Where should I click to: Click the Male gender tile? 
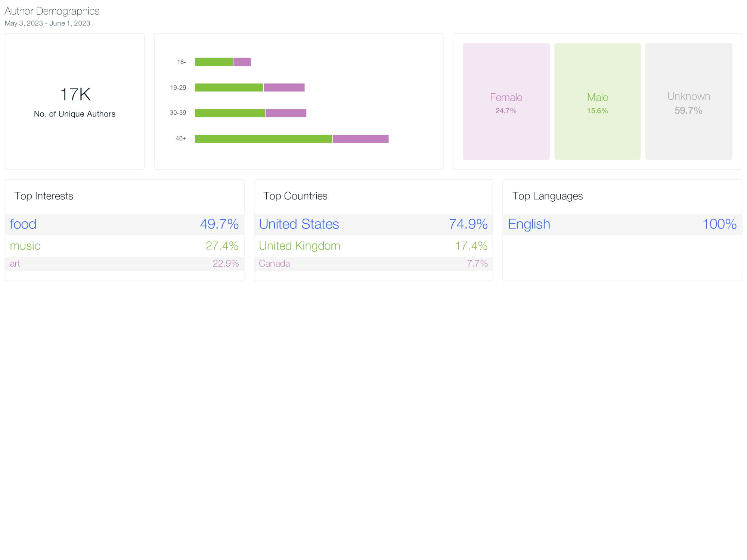click(x=597, y=102)
